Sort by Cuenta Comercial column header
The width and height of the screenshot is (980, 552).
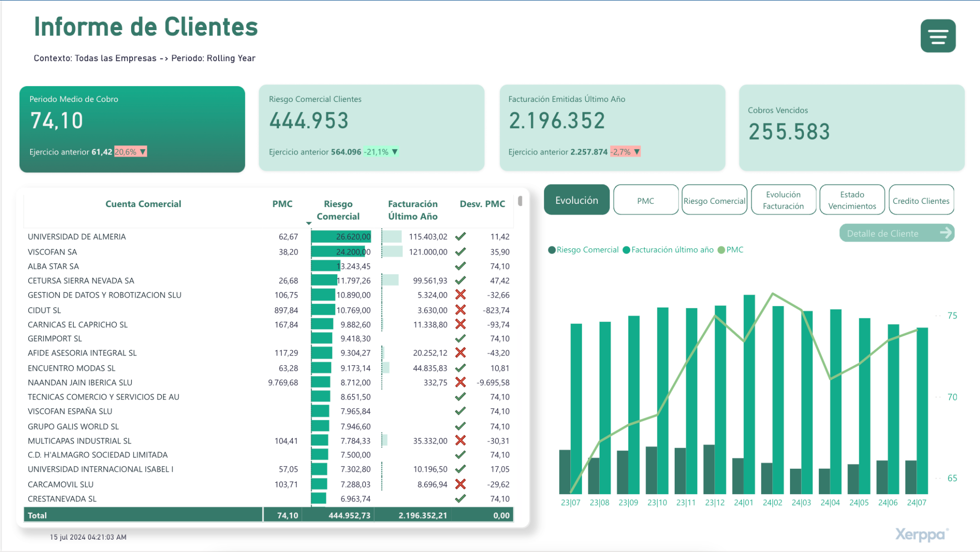(x=143, y=204)
